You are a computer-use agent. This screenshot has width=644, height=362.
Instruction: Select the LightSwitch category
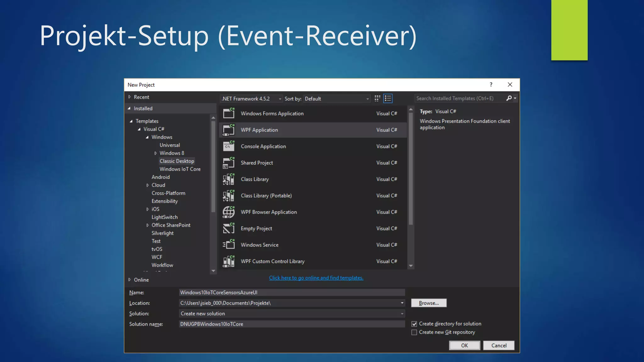pyautogui.click(x=164, y=217)
